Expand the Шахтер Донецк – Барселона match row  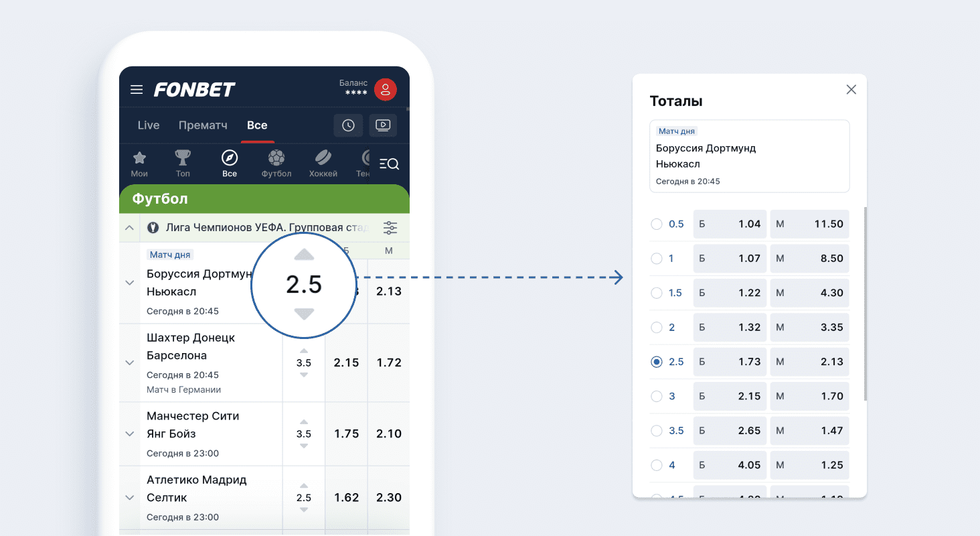click(130, 362)
